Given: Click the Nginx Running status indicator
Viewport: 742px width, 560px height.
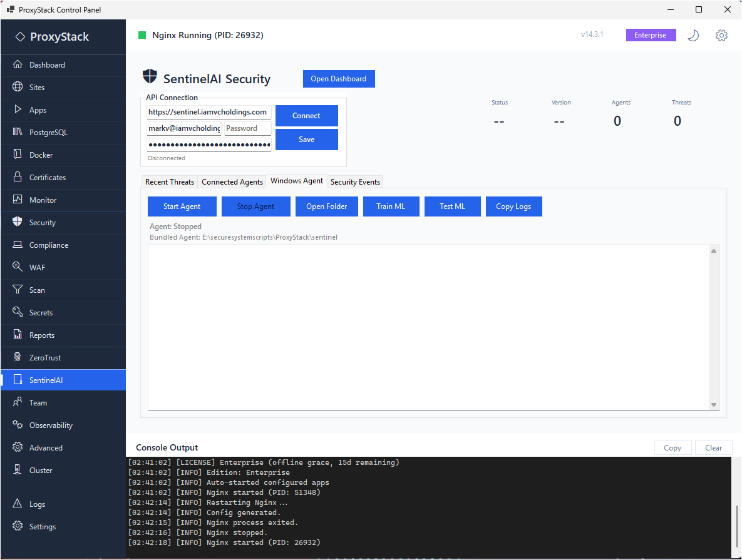Looking at the screenshot, I should [x=142, y=35].
